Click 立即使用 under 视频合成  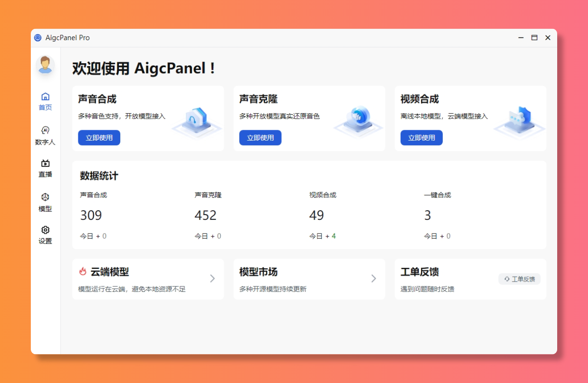[421, 138]
